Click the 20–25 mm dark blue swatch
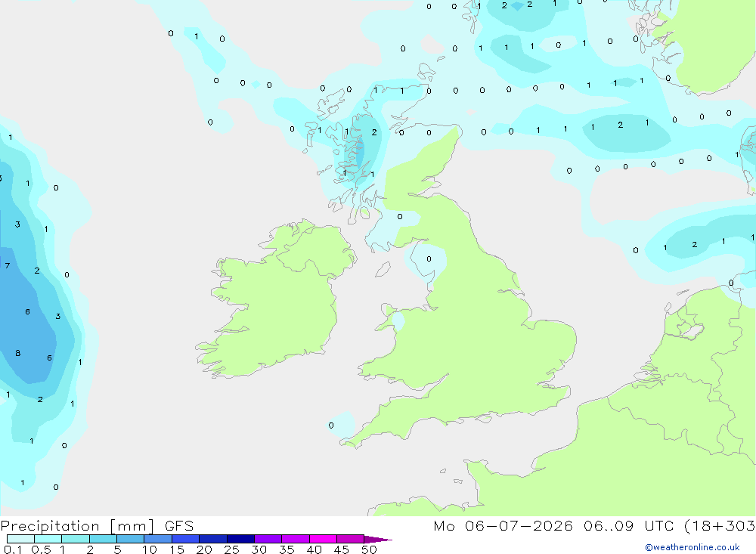 213,539
